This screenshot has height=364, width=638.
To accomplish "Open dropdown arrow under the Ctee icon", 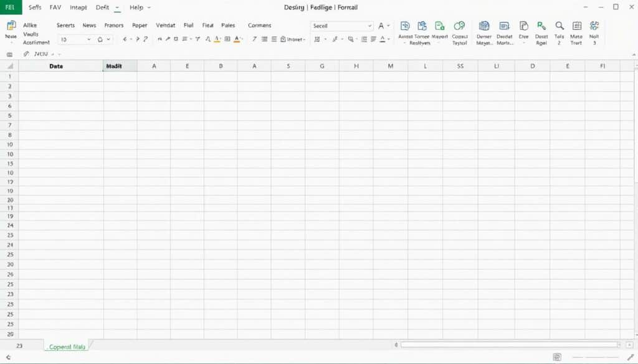I will [x=523, y=42].
